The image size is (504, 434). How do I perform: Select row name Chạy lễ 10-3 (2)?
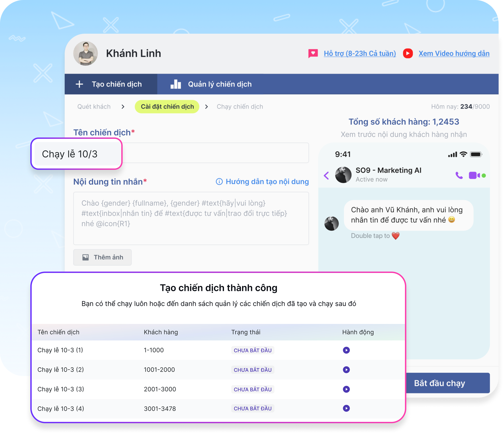pos(61,370)
